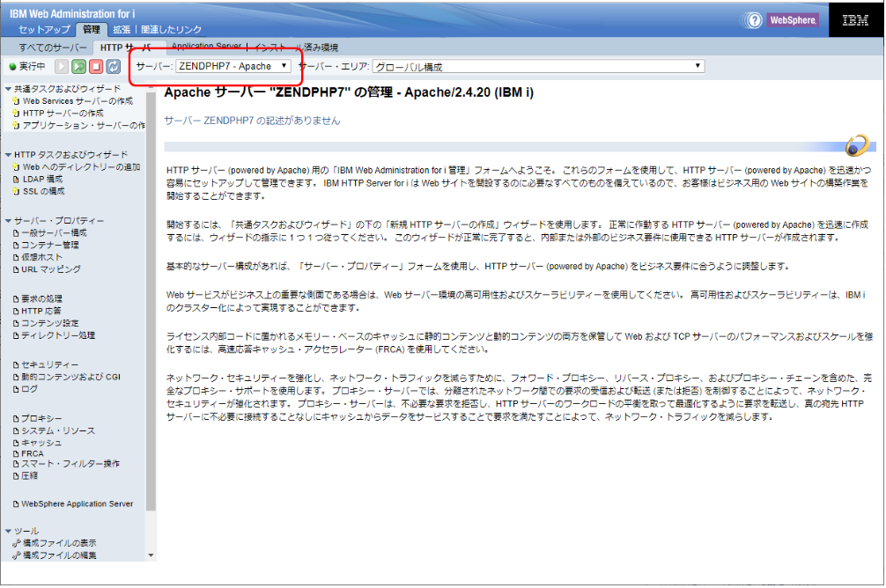Open the help question mark icon

[x=753, y=20]
